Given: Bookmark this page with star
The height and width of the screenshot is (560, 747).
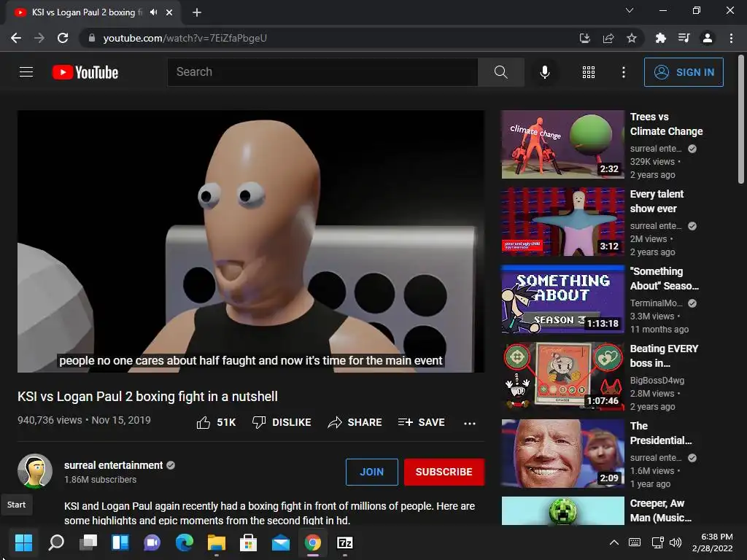Looking at the screenshot, I should pos(632,38).
